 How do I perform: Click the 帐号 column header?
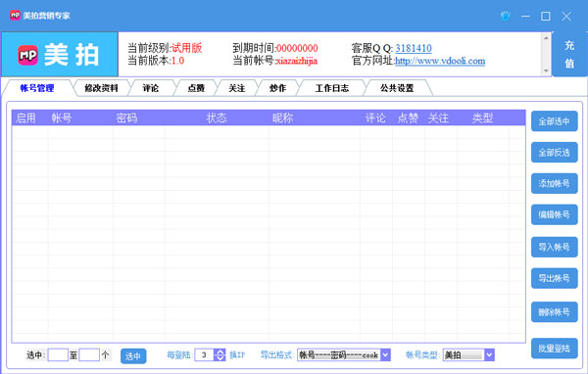tap(62, 118)
